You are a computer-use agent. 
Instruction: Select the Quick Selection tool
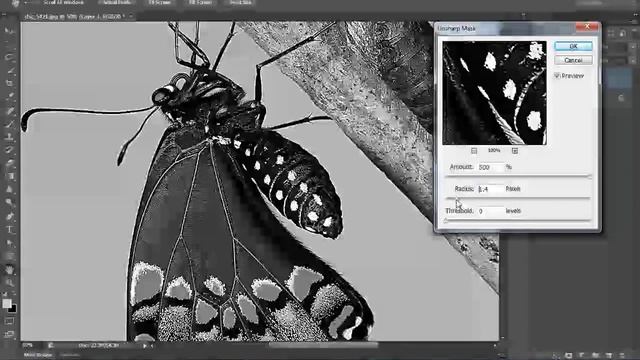click(9, 70)
